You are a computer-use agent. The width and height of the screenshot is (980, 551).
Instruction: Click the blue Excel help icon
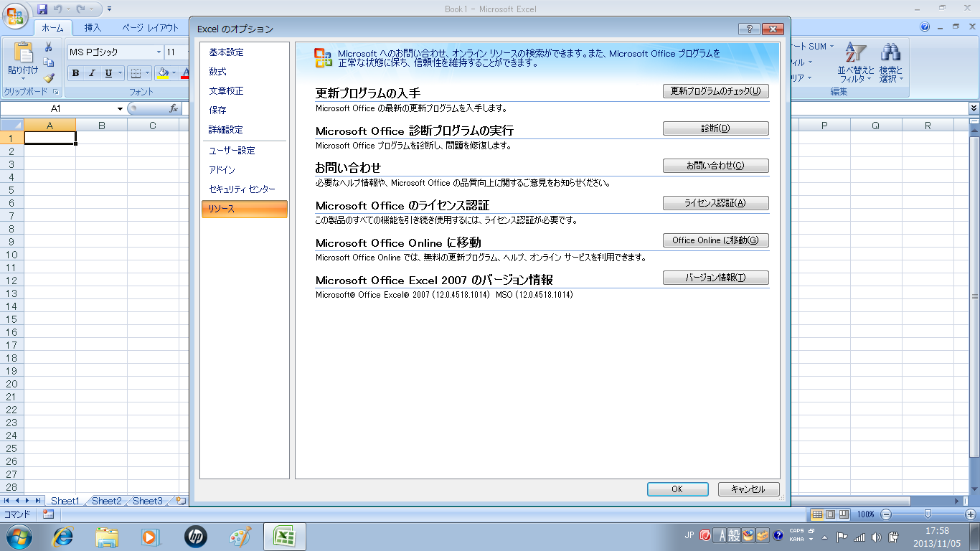click(x=925, y=27)
